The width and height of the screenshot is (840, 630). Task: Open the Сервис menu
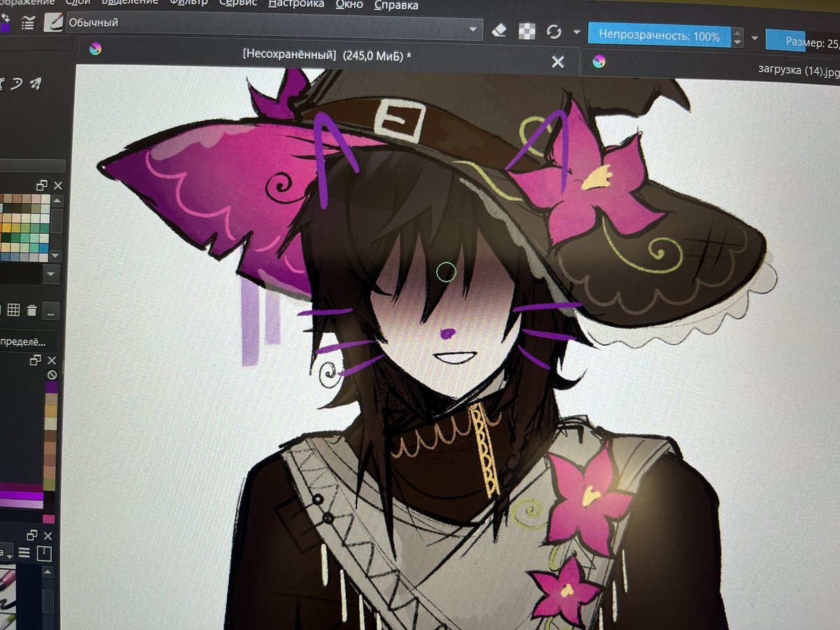point(238,3)
